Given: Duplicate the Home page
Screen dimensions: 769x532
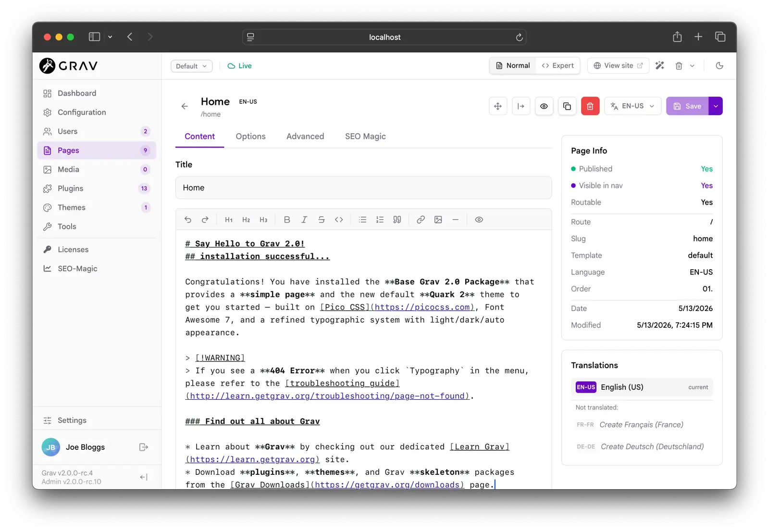Looking at the screenshot, I should [x=567, y=106].
